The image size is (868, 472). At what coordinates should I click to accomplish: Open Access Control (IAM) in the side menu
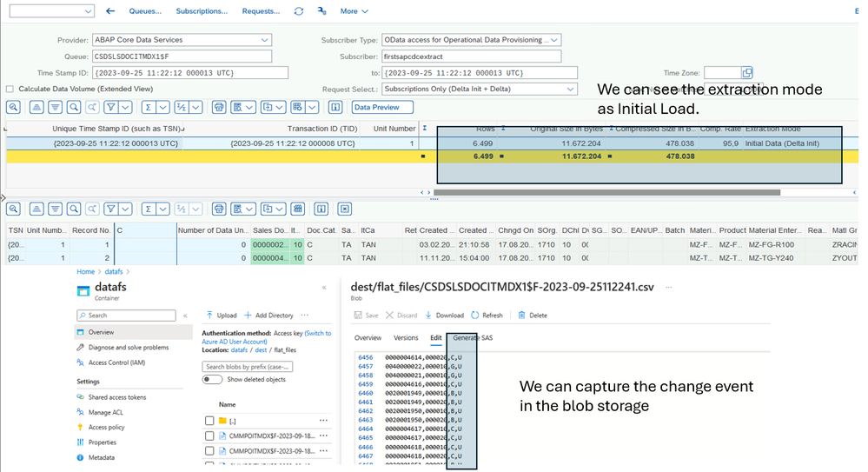coord(111,362)
